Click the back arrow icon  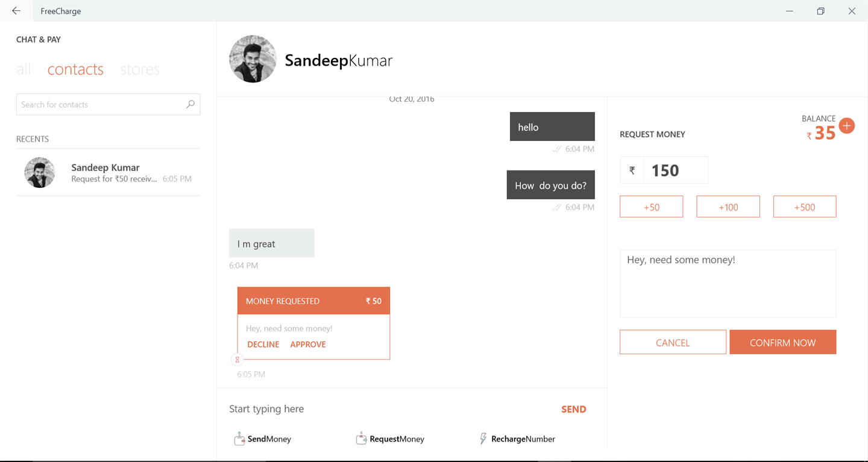tap(16, 11)
